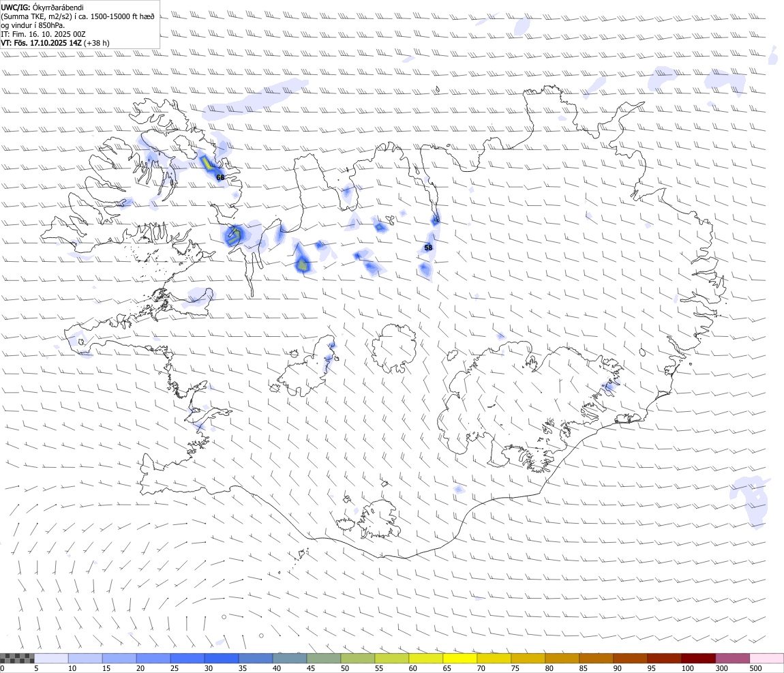The image size is (784, 673).
Task: Pick the blue legend swatch between 25 and 30
Action: pos(187,658)
